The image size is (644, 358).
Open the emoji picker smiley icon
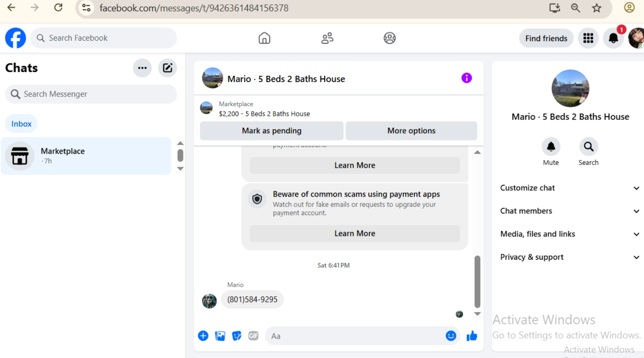(x=451, y=336)
